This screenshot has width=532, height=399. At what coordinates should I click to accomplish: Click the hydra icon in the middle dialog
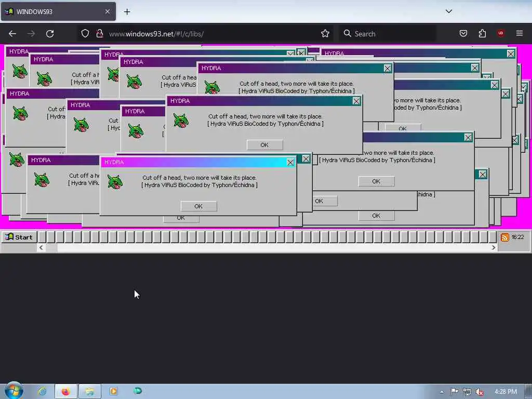[181, 121]
